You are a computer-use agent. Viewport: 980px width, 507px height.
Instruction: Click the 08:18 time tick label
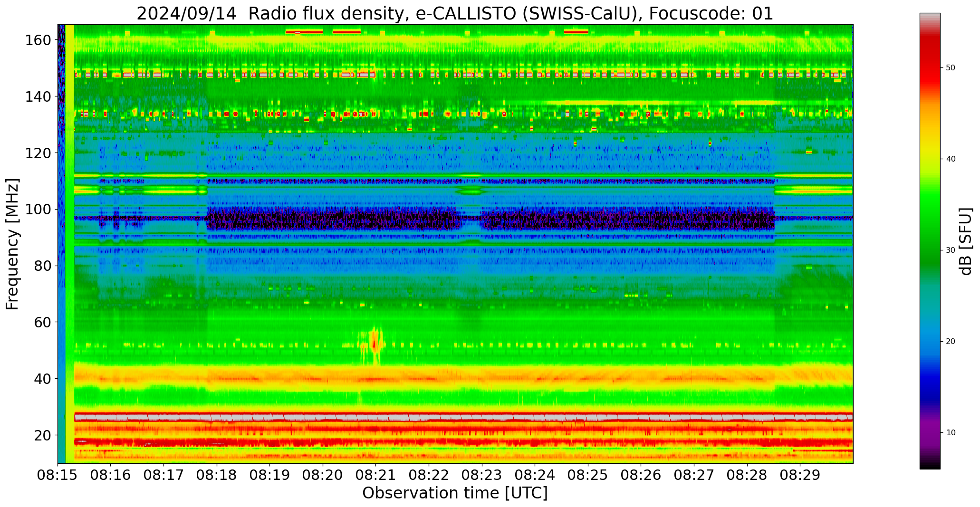(217, 475)
